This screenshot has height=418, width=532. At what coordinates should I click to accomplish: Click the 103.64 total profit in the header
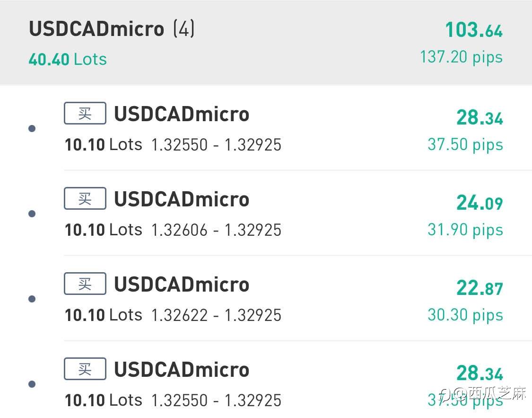474,31
